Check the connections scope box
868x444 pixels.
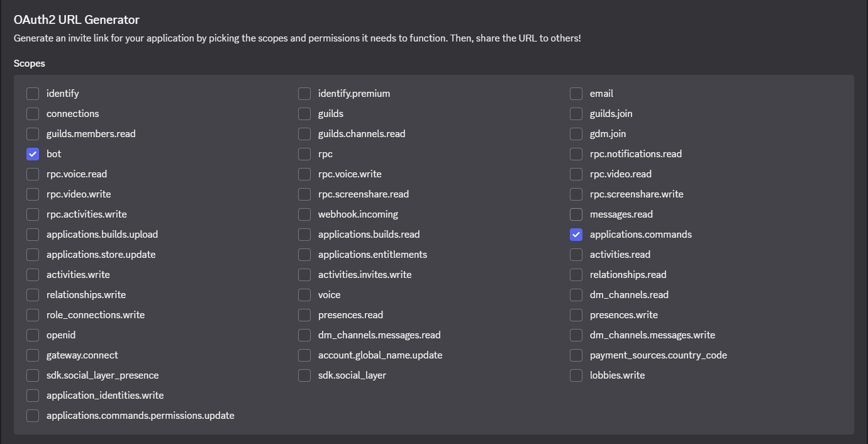33,114
